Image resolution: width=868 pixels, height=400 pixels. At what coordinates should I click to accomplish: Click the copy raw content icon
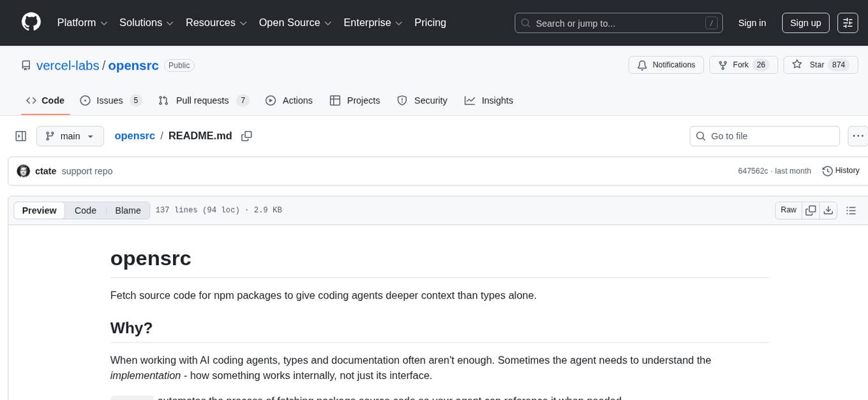pyautogui.click(x=811, y=210)
